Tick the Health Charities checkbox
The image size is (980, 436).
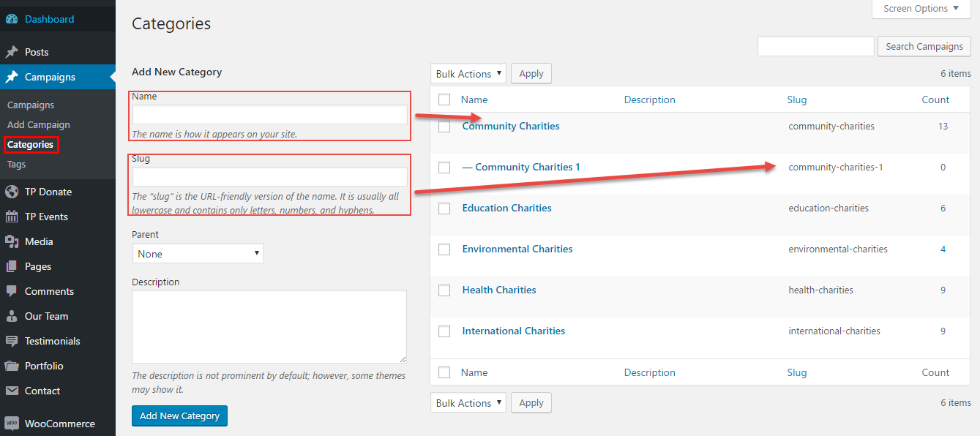coord(444,290)
